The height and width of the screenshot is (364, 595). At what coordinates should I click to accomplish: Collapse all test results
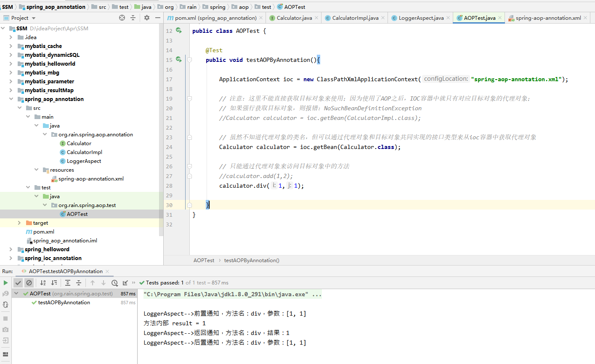[x=79, y=283]
